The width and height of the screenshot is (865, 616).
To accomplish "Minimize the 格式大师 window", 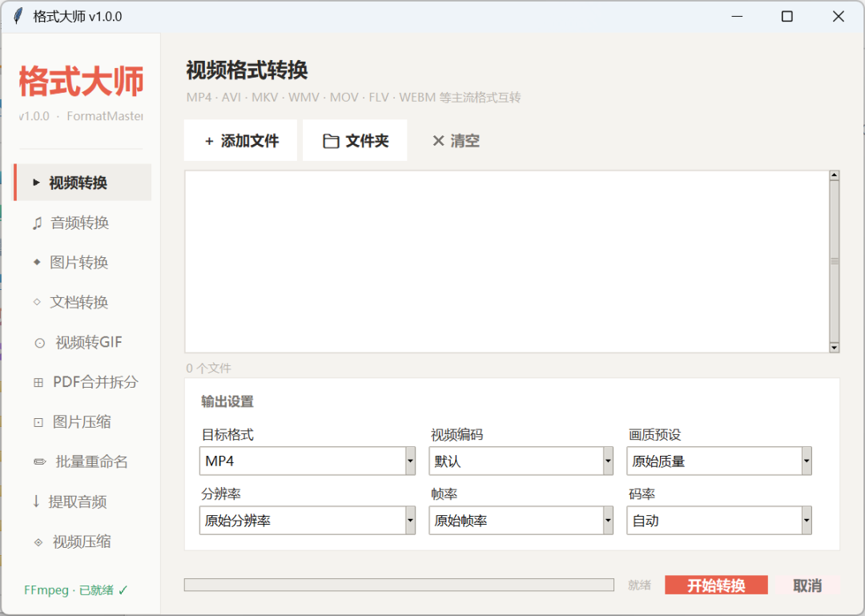I will [737, 17].
